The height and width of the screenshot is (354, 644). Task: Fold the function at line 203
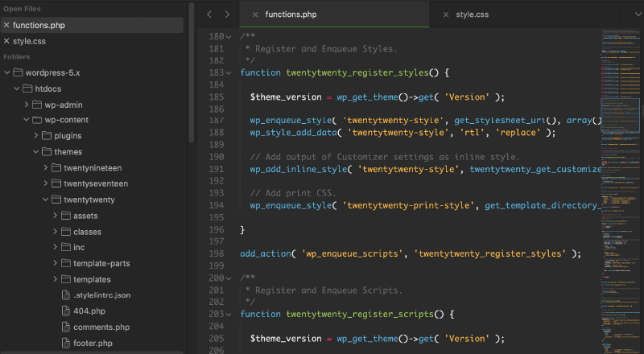pos(229,315)
